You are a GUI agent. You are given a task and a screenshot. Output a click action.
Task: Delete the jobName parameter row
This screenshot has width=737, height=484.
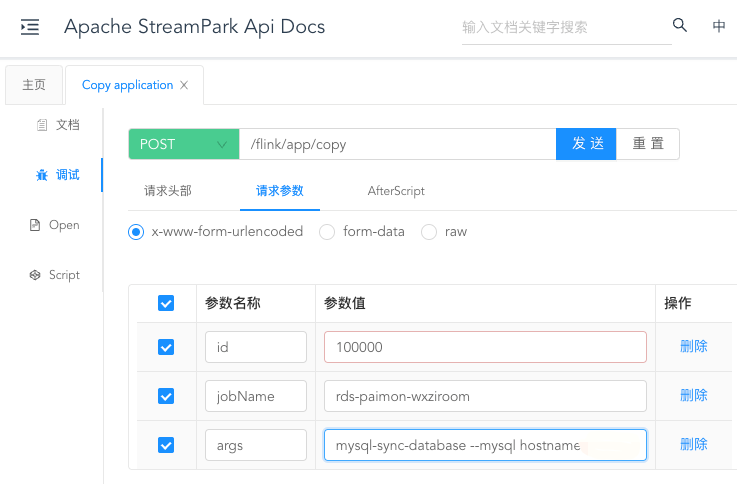pyautogui.click(x=693, y=395)
